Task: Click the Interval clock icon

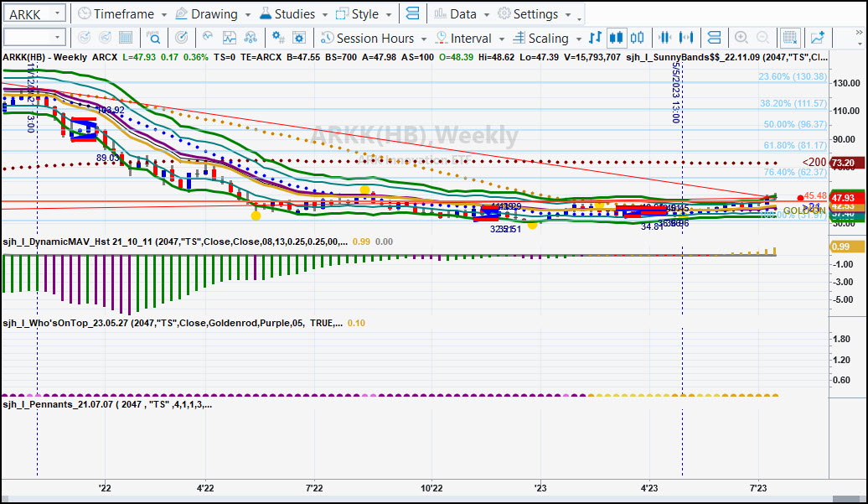Action: (x=442, y=38)
